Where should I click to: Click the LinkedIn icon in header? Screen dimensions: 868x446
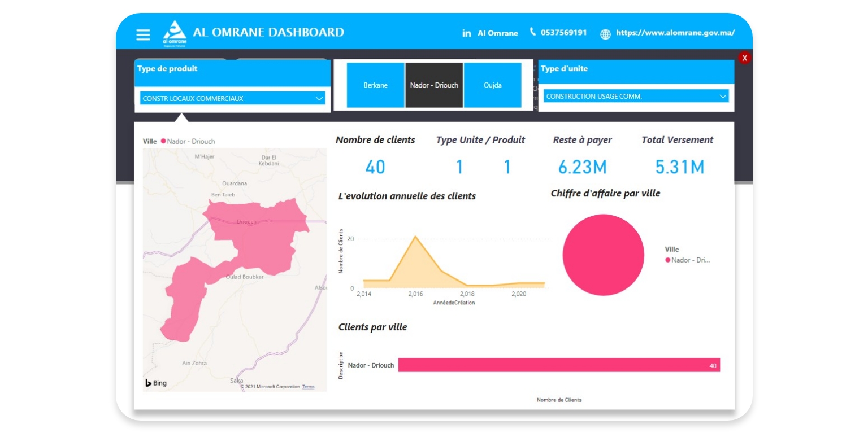pos(466,33)
